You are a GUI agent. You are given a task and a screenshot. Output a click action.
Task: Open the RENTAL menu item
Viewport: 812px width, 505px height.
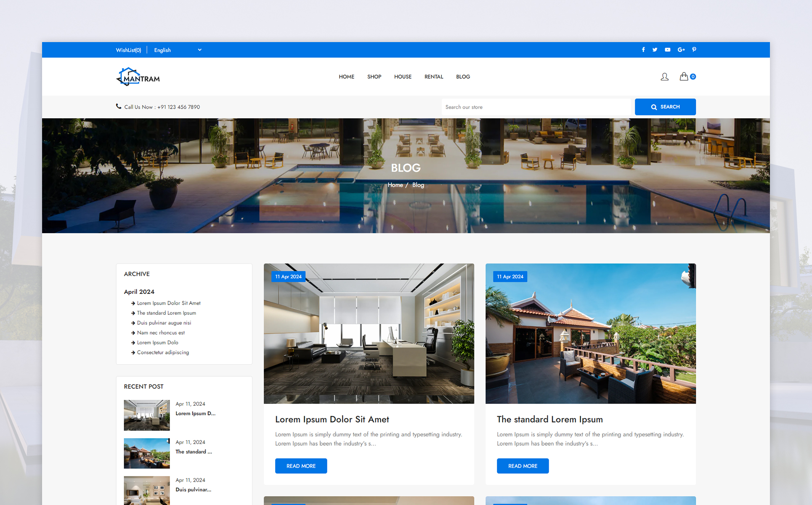click(x=434, y=77)
